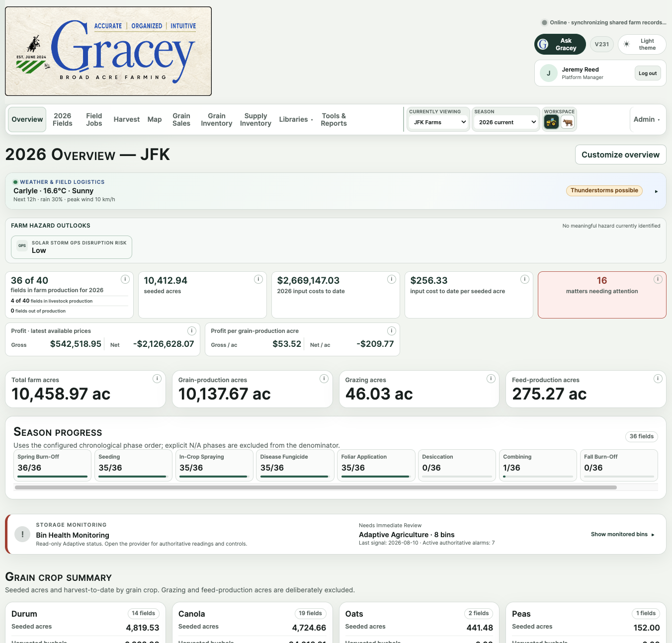Open the Ask Gracey assistant

560,44
